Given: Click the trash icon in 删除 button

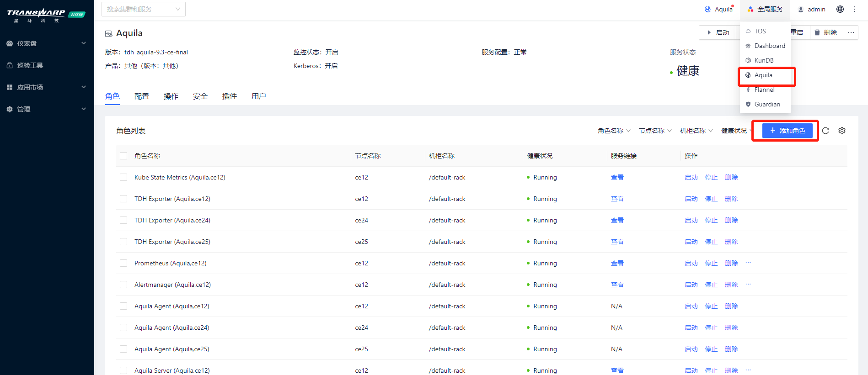Looking at the screenshot, I should click(817, 32).
